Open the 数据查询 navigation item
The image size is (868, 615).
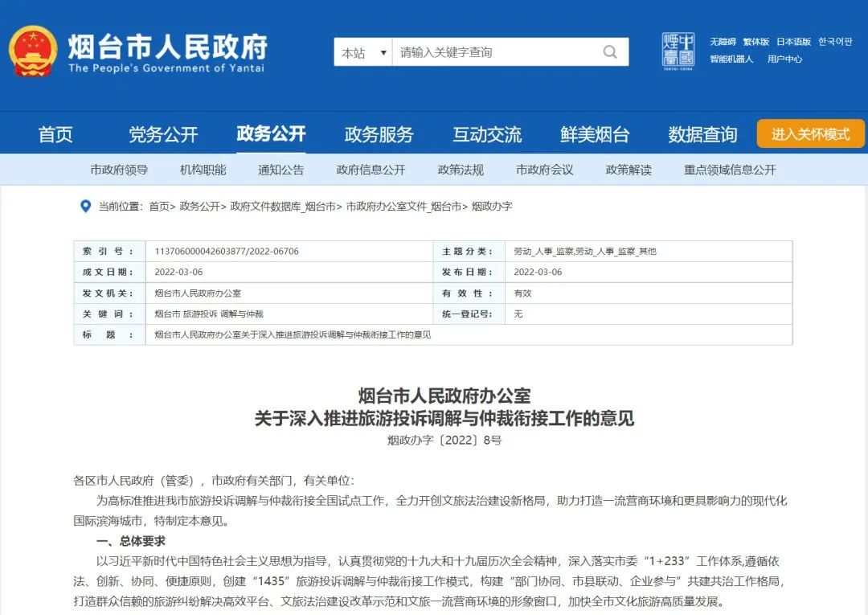pos(702,134)
